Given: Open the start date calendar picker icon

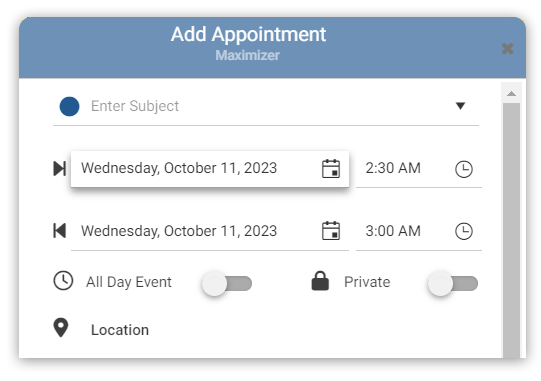Looking at the screenshot, I should (331, 169).
